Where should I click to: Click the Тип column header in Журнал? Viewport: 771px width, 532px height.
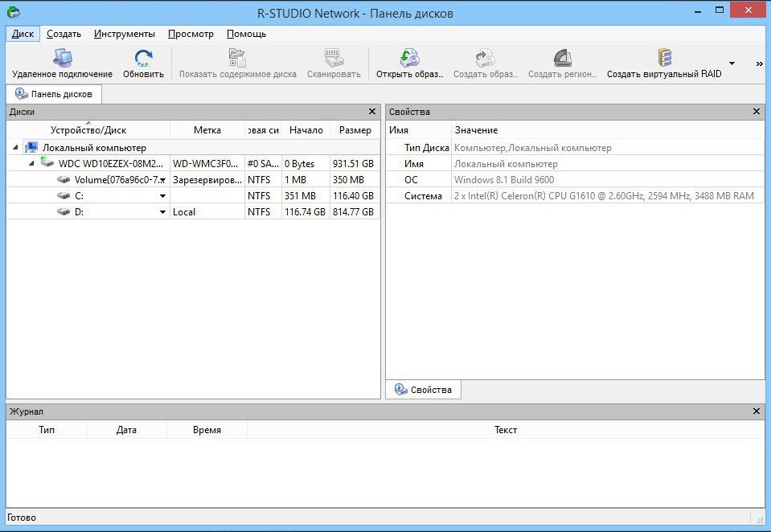(47, 430)
